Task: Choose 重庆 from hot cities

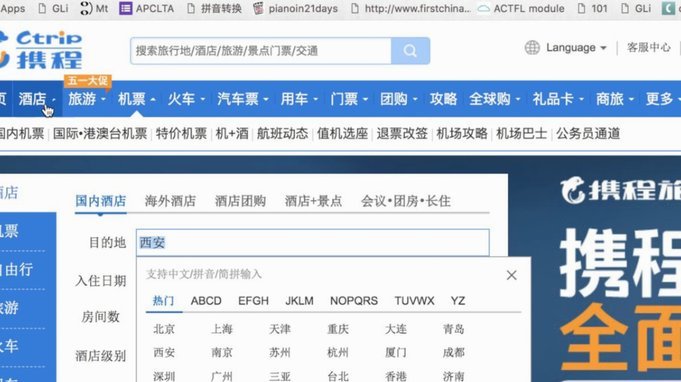Action: click(x=337, y=329)
